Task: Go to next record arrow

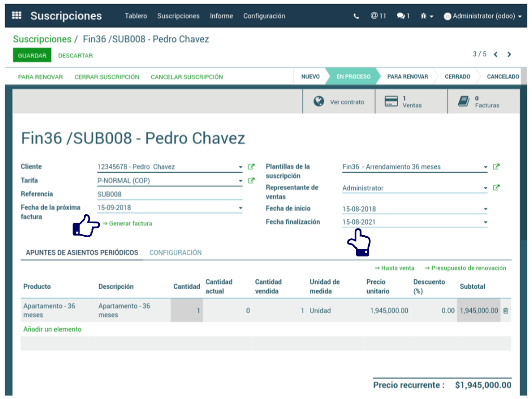Action: 509,54
